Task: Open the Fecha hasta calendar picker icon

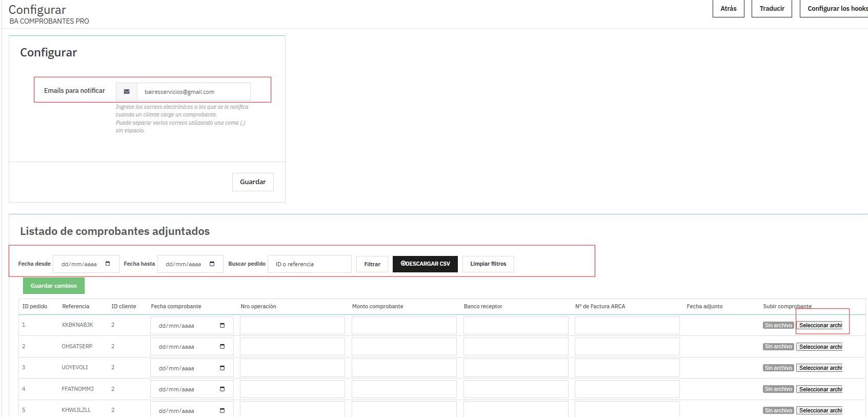Action: (212, 264)
